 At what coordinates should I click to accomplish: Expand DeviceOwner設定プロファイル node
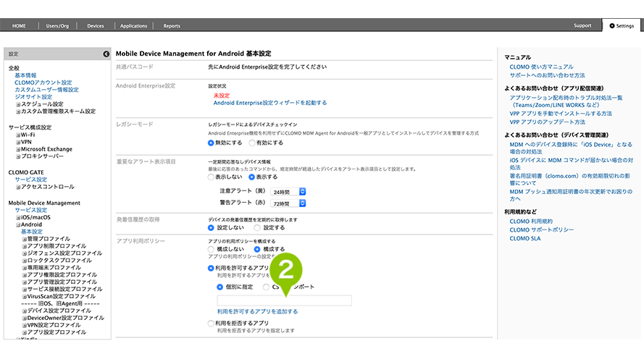click(x=24, y=318)
